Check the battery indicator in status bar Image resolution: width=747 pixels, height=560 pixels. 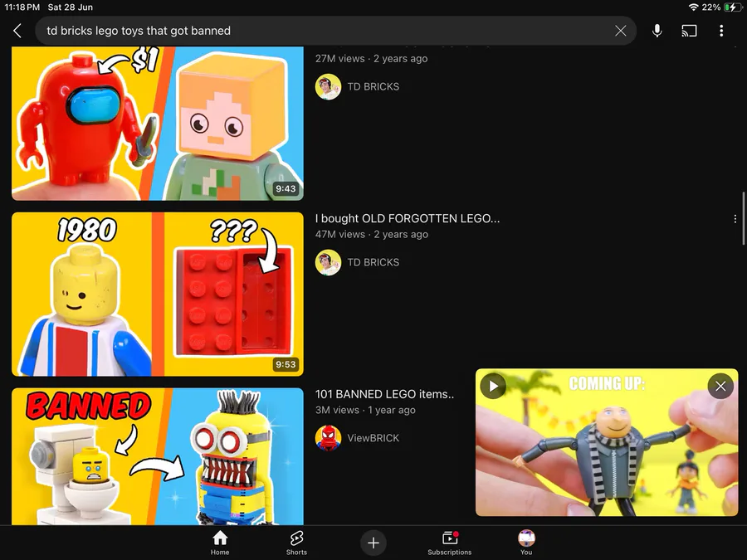pyautogui.click(x=732, y=7)
